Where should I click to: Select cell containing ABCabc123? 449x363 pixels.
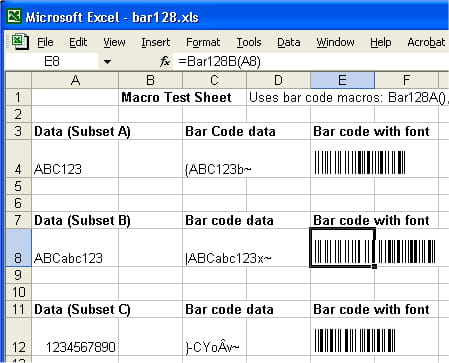(75, 248)
